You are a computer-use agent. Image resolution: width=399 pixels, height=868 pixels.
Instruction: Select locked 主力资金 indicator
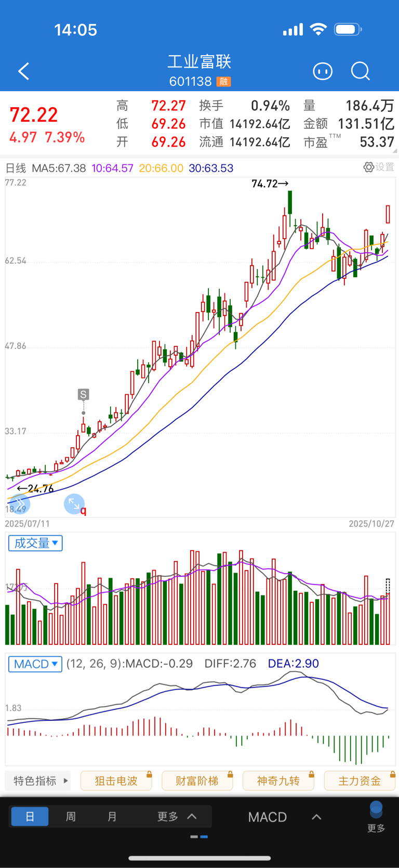click(360, 781)
